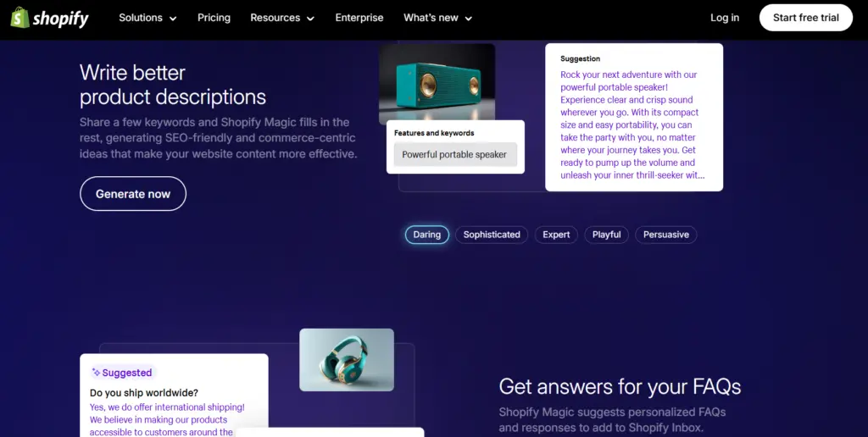Click the Suggested badge label

[x=122, y=373]
